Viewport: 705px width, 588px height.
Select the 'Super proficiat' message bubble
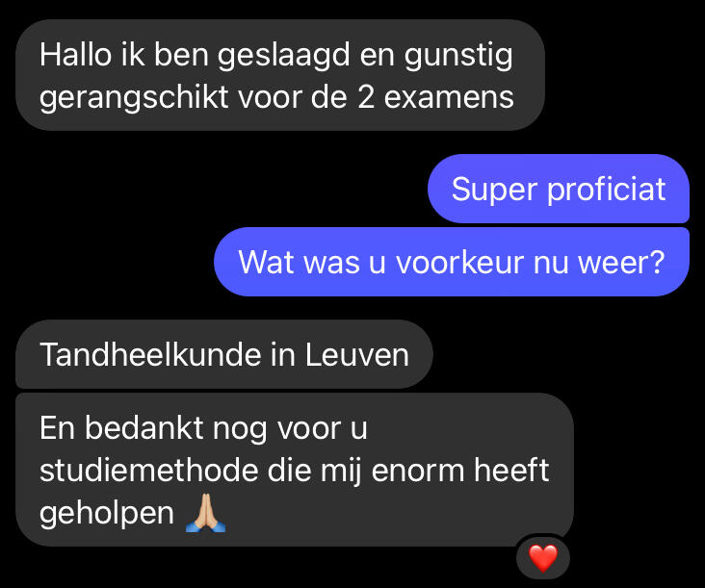click(x=559, y=189)
